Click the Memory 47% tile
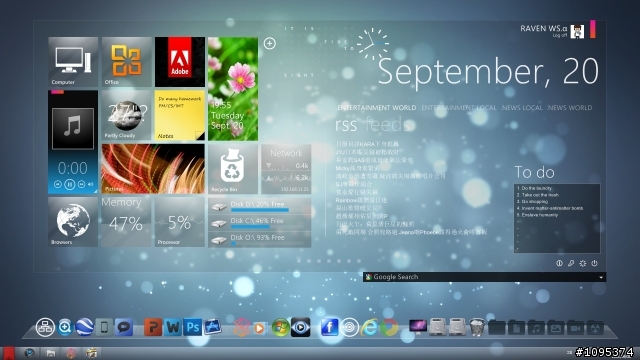Screen dimensions: 640x360 click(127, 222)
